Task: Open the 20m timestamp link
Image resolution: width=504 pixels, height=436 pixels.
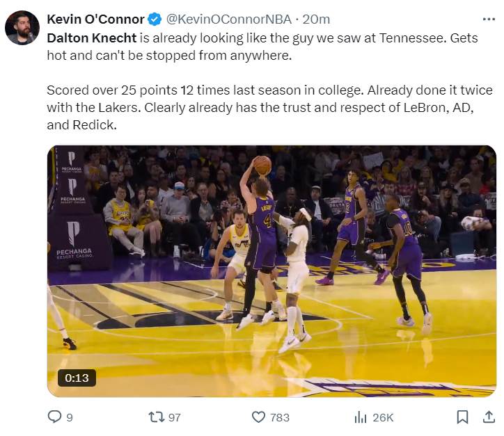Action: coord(316,19)
